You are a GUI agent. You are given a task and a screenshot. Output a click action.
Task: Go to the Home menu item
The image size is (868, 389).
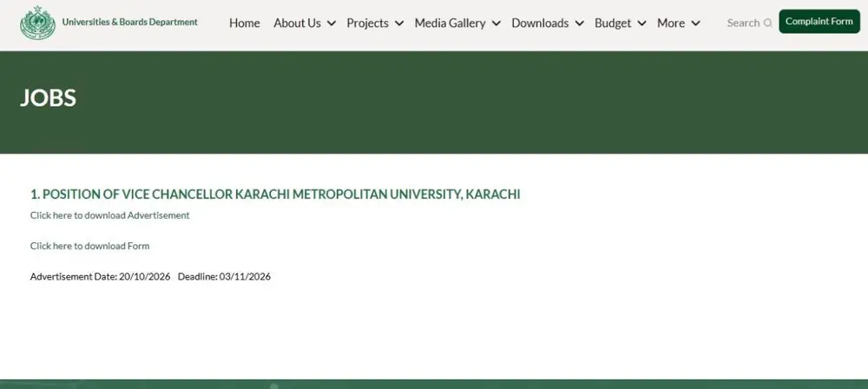click(245, 23)
